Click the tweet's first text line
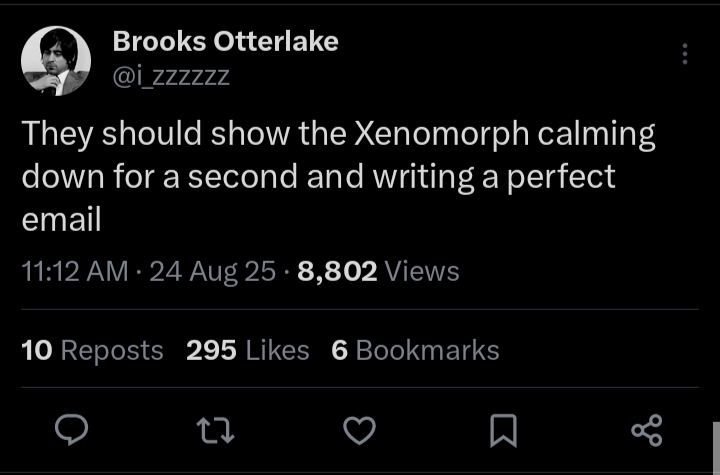This screenshot has height=475, width=720. pos(338,134)
